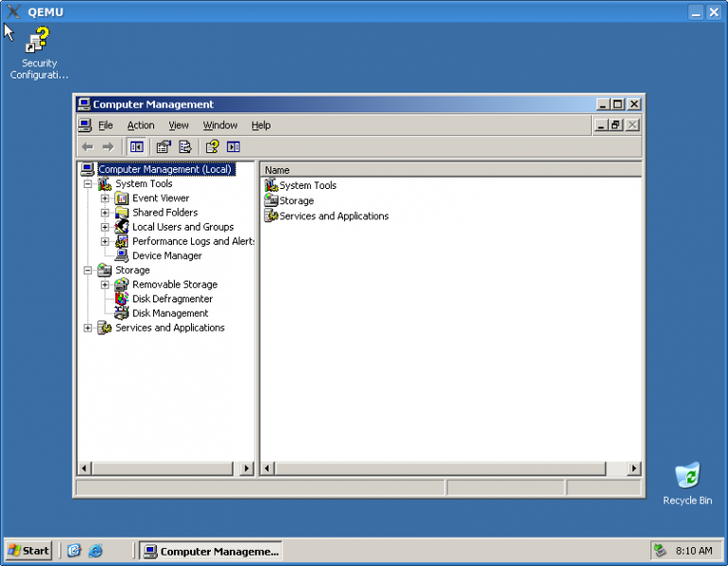Select the Recycle Bin desktop icon

pyautogui.click(x=687, y=476)
